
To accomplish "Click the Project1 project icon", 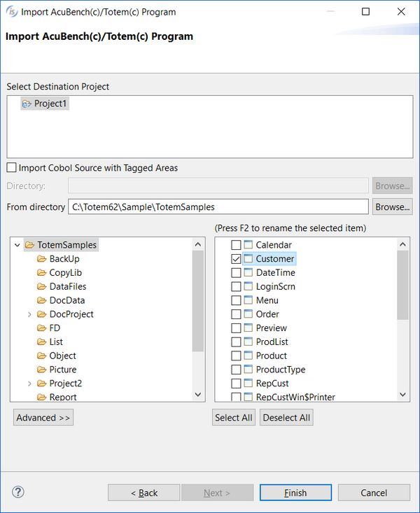I will click(x=27, y=104).
